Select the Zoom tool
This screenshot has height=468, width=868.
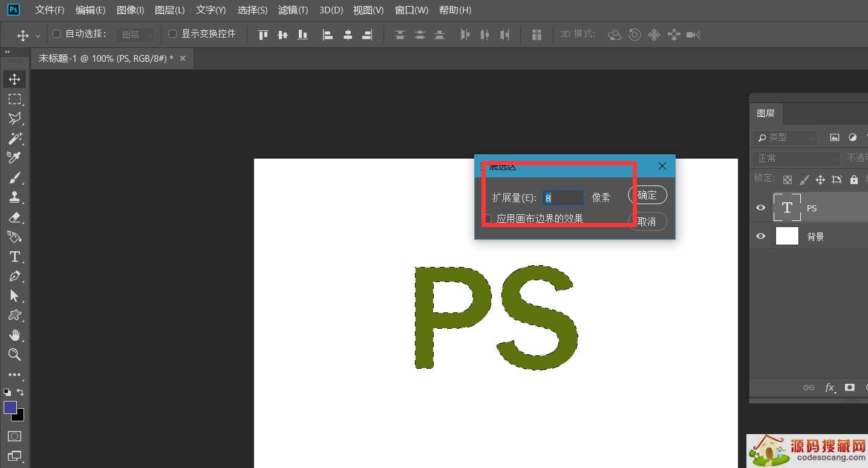pos(15,355)
